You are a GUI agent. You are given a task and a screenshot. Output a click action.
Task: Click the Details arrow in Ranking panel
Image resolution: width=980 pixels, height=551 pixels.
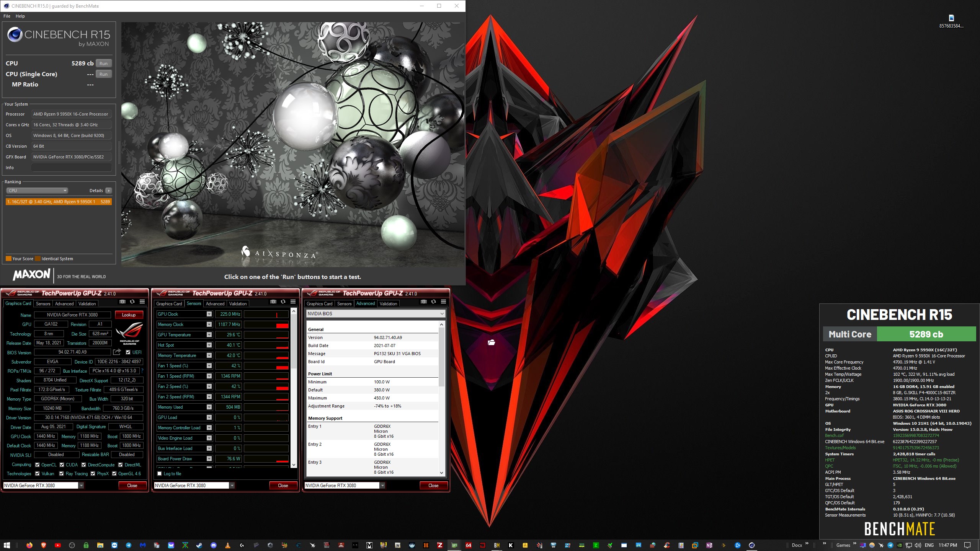click(109, 191)
